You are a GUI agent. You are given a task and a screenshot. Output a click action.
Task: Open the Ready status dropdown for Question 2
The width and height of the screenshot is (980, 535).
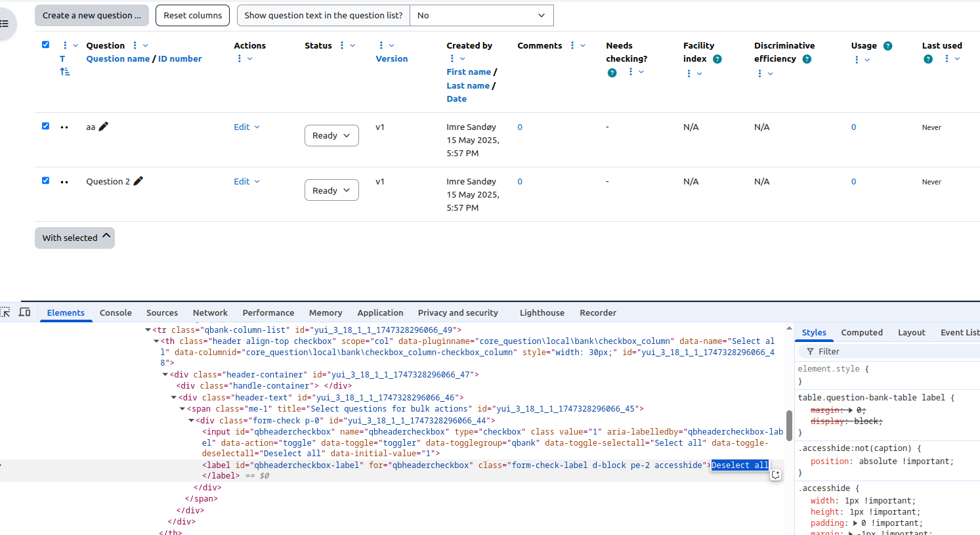coord(331,190)
